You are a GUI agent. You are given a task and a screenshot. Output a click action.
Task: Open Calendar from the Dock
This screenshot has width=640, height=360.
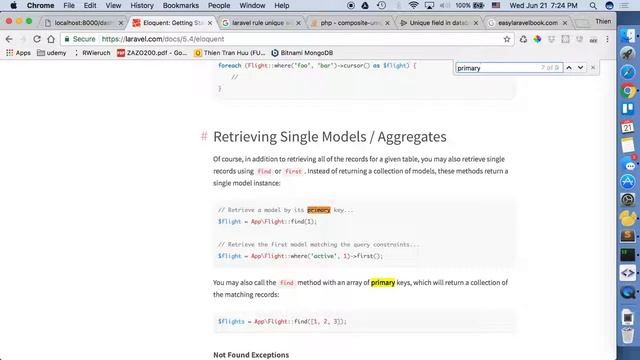pos(628,127)
